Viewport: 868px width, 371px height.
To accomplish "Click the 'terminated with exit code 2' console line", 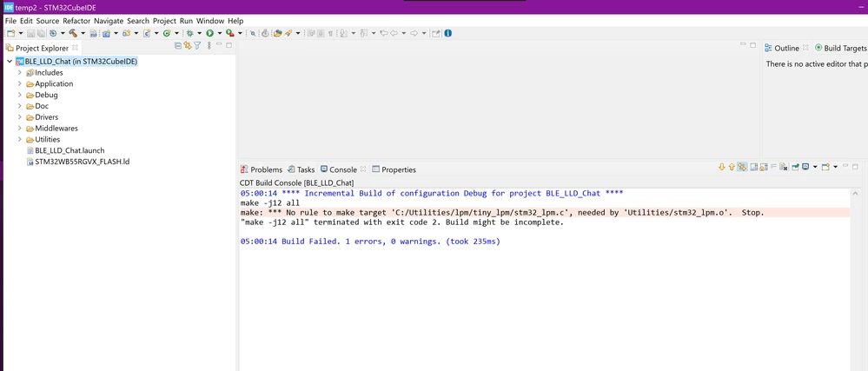I will click(x=402, y=222).
